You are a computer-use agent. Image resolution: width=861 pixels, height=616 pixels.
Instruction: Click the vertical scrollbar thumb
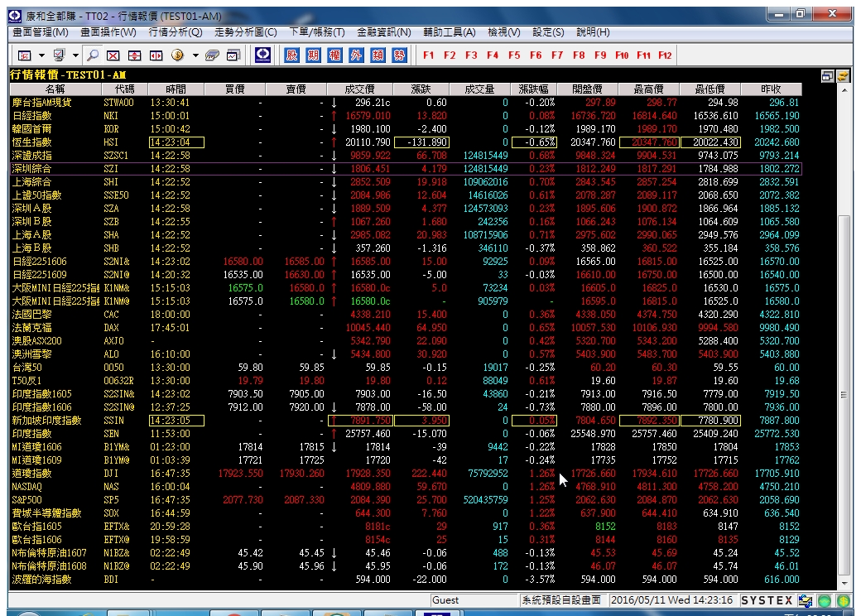pyautogui.click(x=844, y=395)
